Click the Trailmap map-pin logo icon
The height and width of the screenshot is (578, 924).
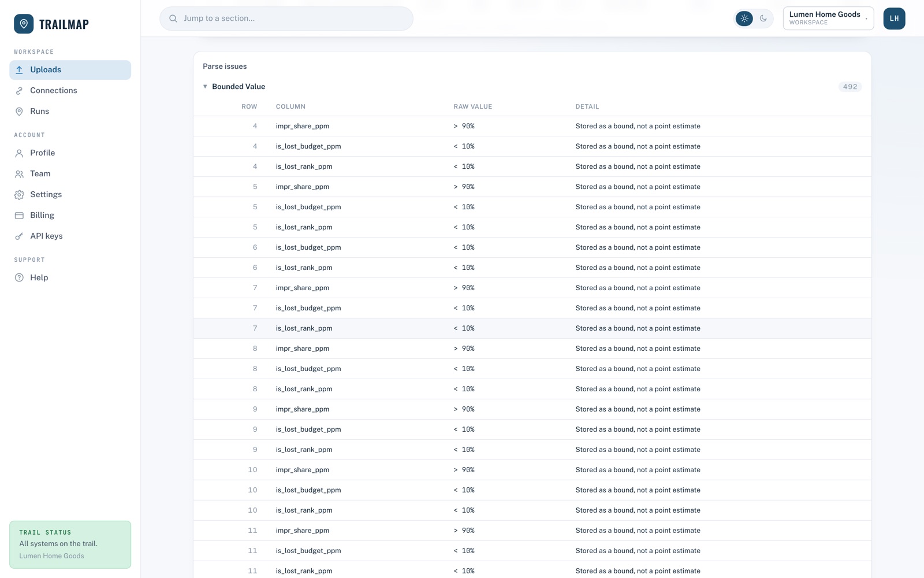(x=24, y=24)
